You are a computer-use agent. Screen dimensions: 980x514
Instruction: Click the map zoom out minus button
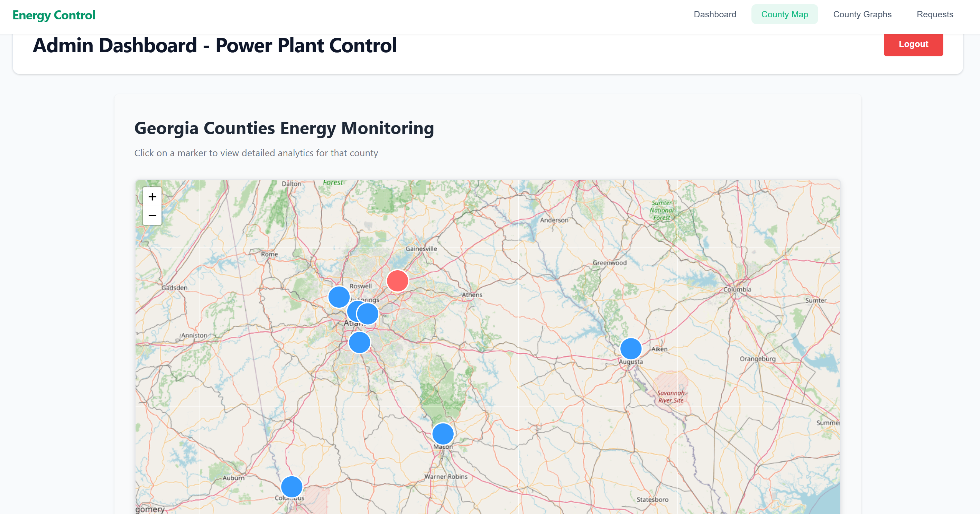(152, 216)
